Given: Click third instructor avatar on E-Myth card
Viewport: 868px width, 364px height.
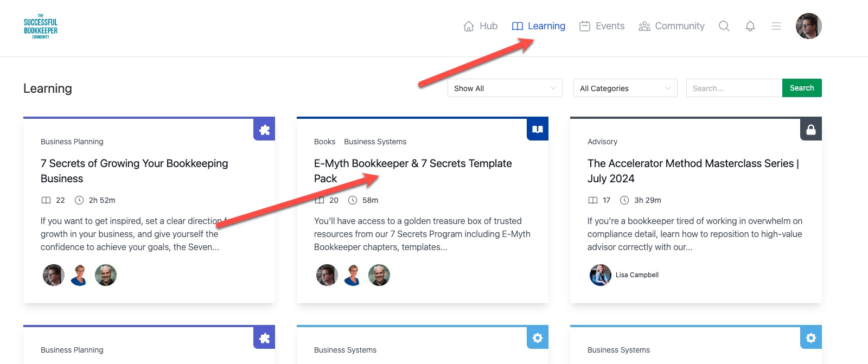Looking at the screenshot, I should click(379, 275).
